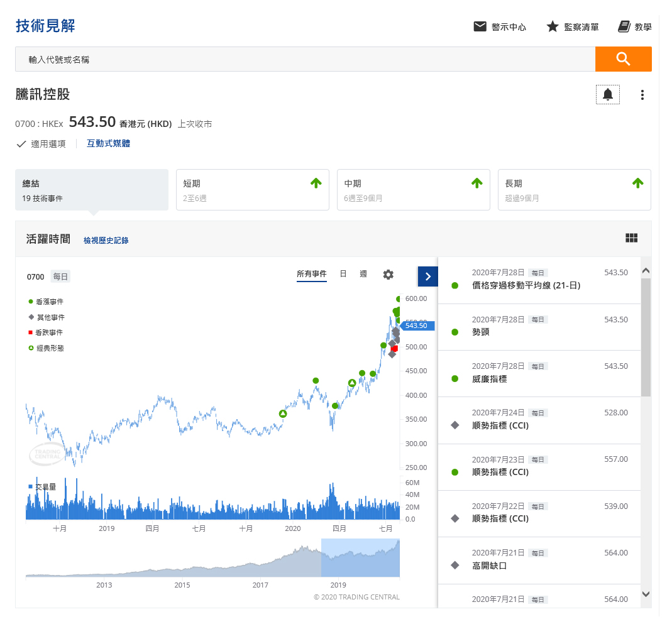Open the July 24 順勢指標 (CCI) event
Viewport: 672px width, 629px height.
pyautogui.click(x=539, y=421)
